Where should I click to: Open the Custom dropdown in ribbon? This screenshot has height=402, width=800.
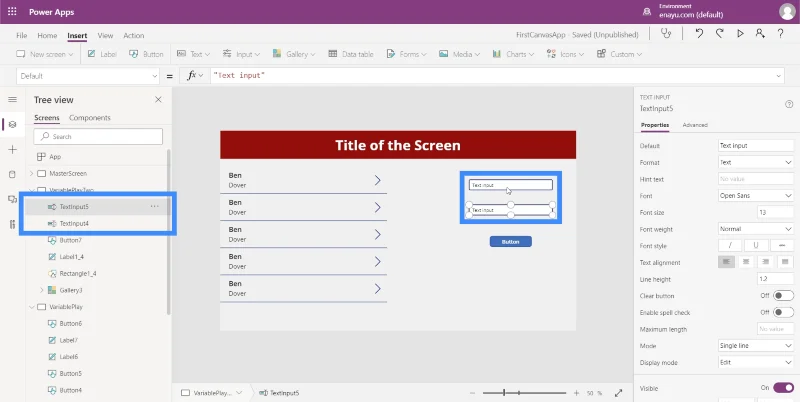tap(619, 54)
